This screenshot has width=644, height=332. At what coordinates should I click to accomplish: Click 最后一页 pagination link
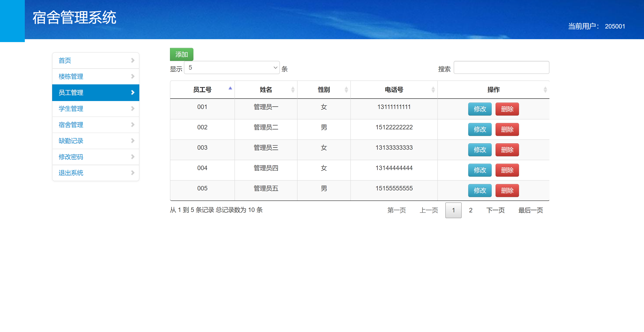pyautogui.click(x=530, y=210)
